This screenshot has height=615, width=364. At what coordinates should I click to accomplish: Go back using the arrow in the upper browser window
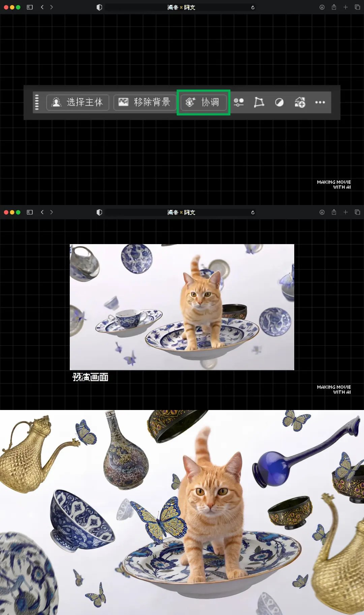click(42, 7)
